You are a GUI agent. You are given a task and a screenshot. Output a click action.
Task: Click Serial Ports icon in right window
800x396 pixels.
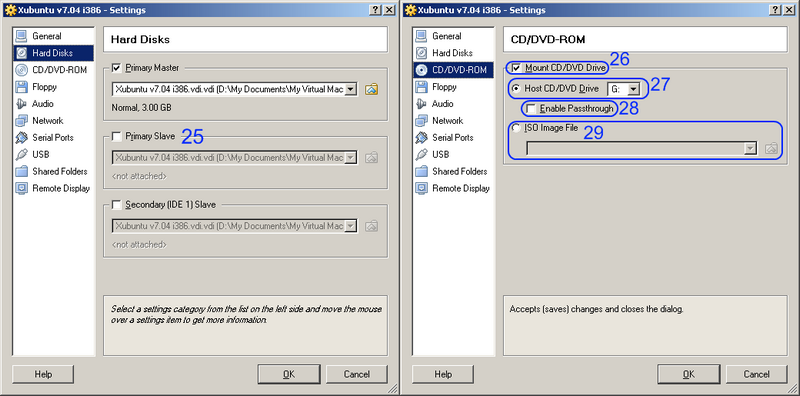[x=421, y=138]
